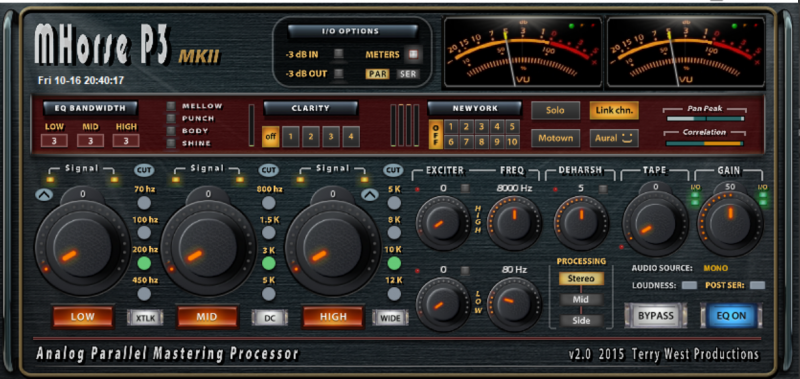Select the high band 5 K button
The height and width of the screenshot is (379, 800).
click(394, 203)
